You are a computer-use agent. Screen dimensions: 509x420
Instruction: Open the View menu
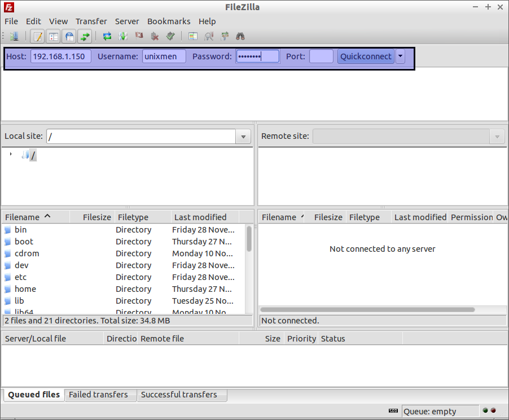pos(59,21)
